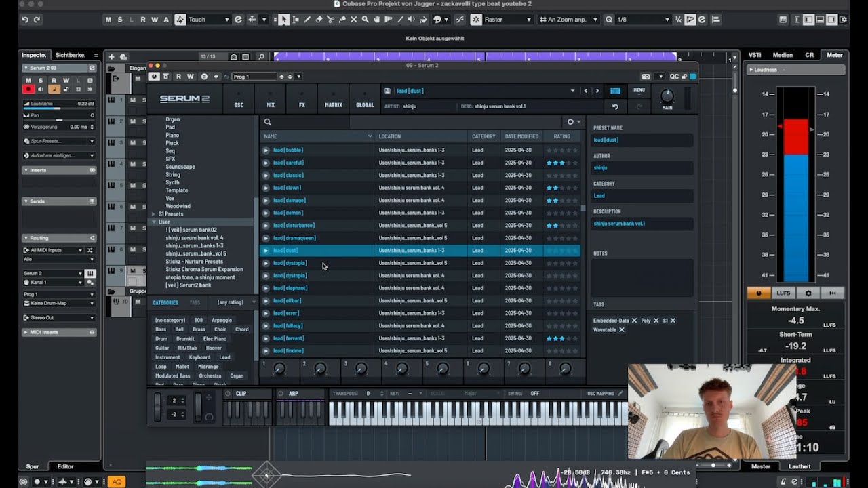Toggle Mute on the Serum 2 03 Inspector track
Screen dimensions: 868x488
28,81
